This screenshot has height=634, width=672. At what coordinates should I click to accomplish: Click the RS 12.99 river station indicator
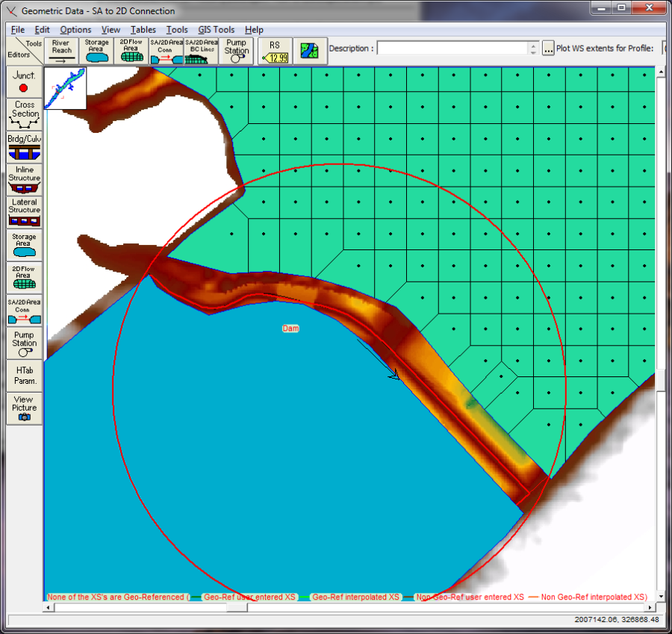pos(274,50)
